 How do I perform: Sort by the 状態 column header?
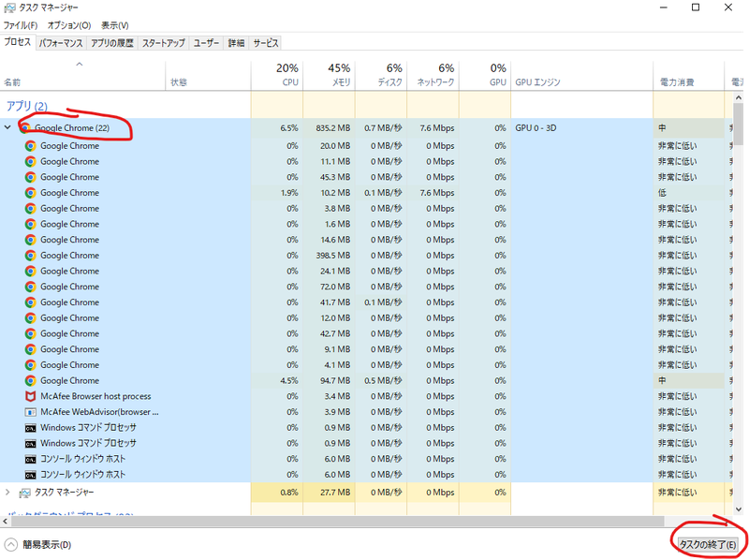click(x=208, y=76)
